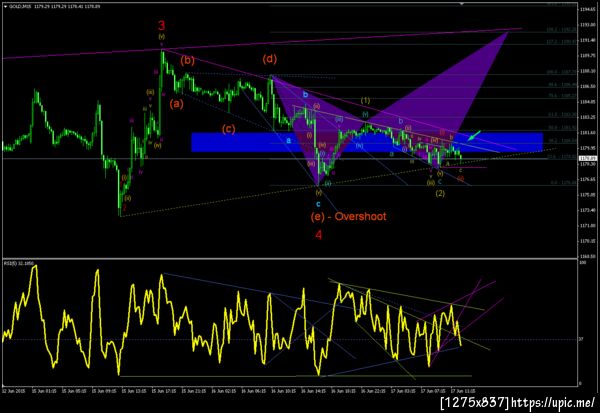The height and width of the screenshot is (413, 600).
Task: Click the 16 Jun 14:15 time label
Action: (314, 391)
